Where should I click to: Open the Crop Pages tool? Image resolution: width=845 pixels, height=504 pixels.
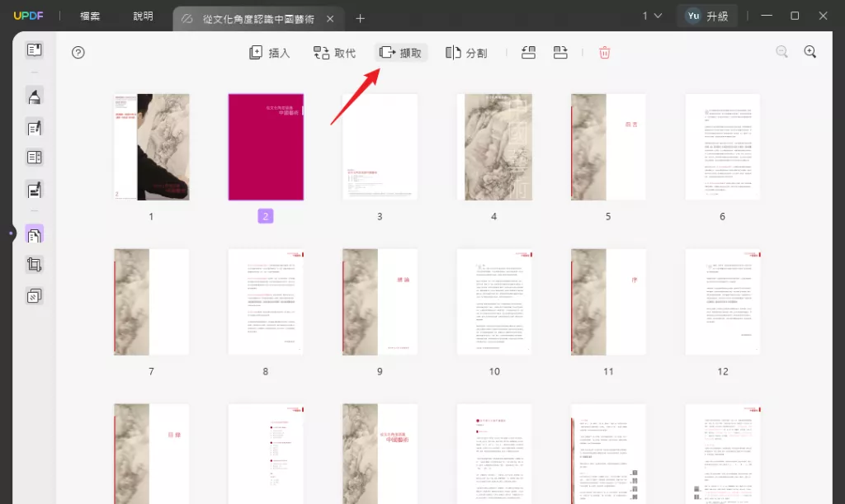tap(34, 265)
